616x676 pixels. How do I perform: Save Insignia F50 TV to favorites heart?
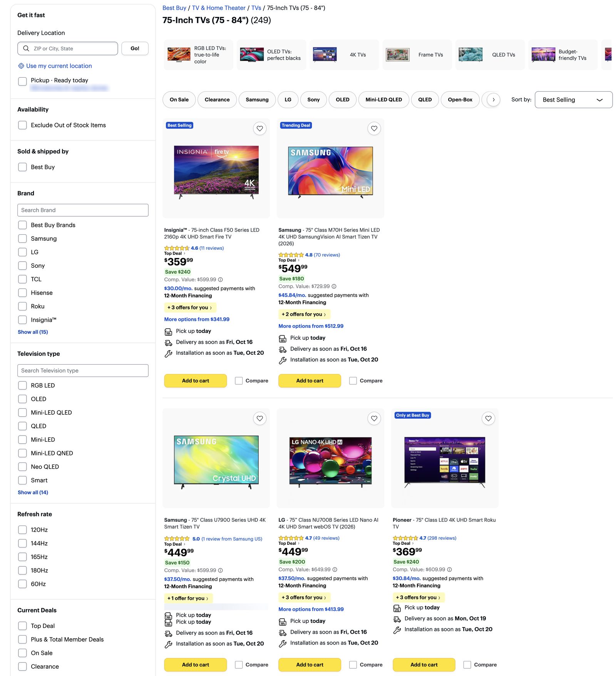260,129
